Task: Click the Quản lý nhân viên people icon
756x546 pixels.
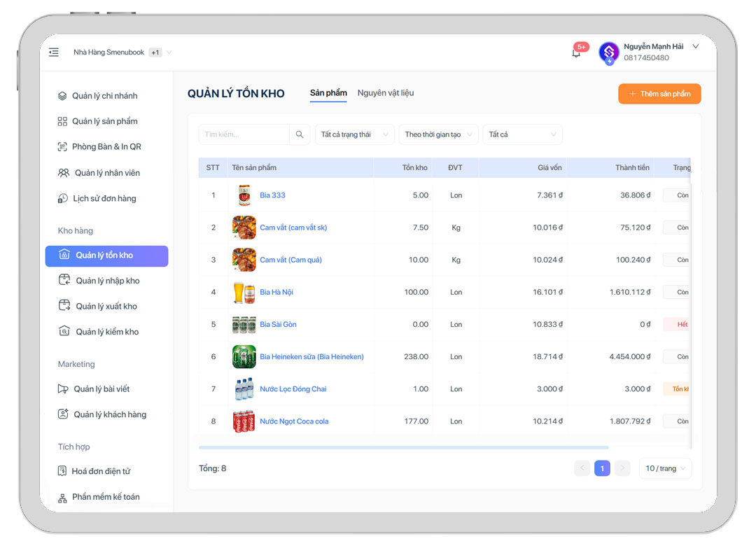Action: click(64, 173)
